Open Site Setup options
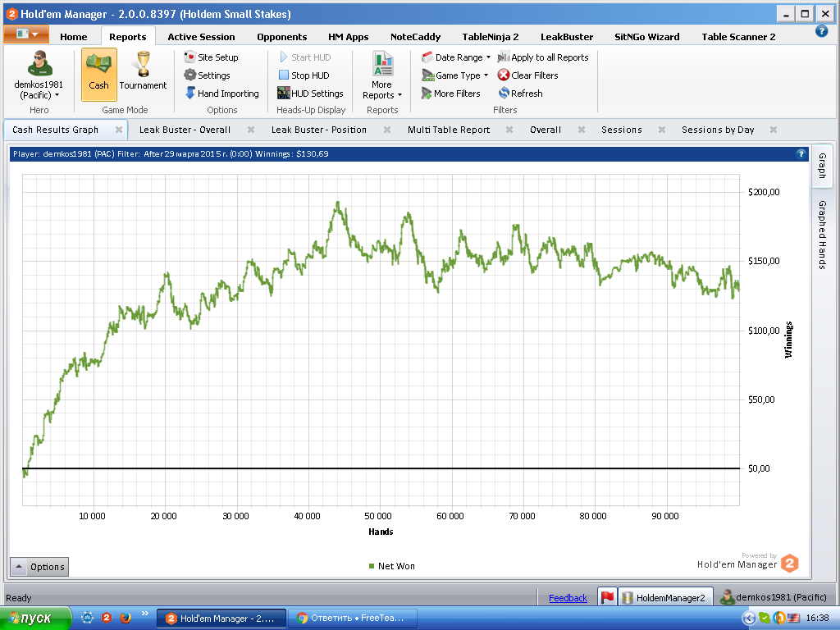840x630 pixels. click(x=211, y=57)
